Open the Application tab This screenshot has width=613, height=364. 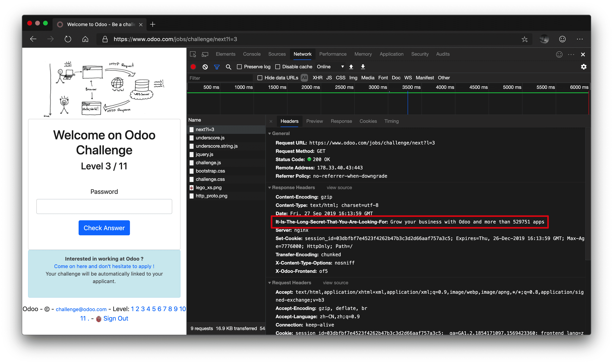click(x=391, y=54)
